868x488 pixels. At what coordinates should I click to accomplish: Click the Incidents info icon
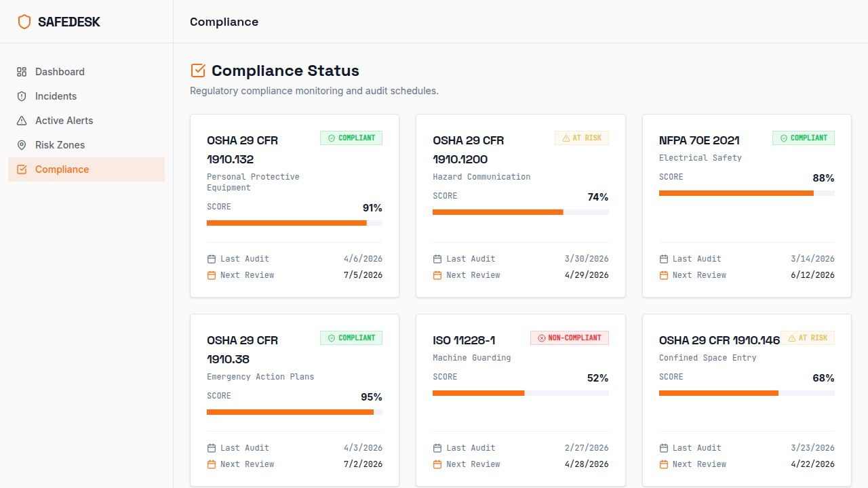21,96
